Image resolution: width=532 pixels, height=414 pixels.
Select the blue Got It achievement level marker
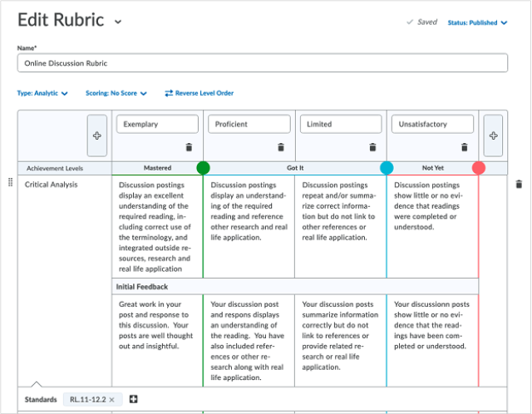(x=387, y=168)
